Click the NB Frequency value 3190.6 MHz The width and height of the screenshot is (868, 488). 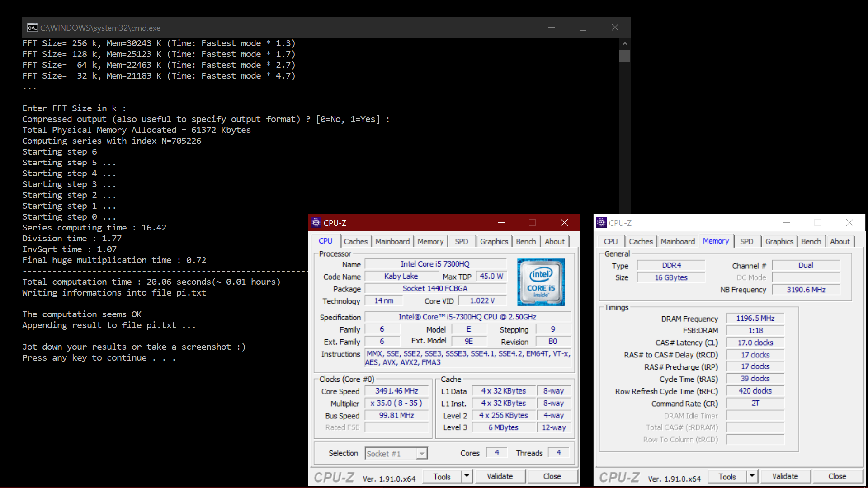(806, 290)
